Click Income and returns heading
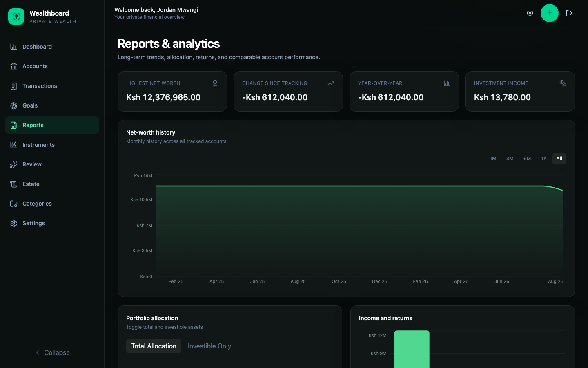This screenshot has width=588, height=368. 385,318
